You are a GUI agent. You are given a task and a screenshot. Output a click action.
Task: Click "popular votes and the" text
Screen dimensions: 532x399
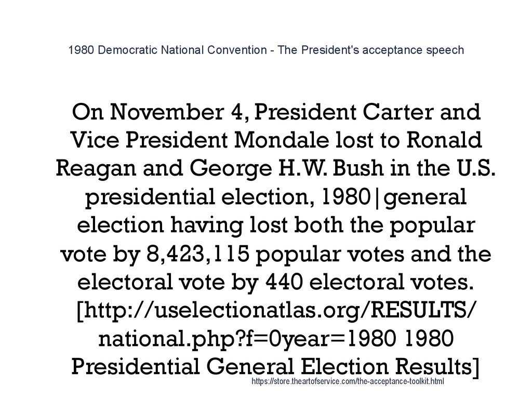373,255
